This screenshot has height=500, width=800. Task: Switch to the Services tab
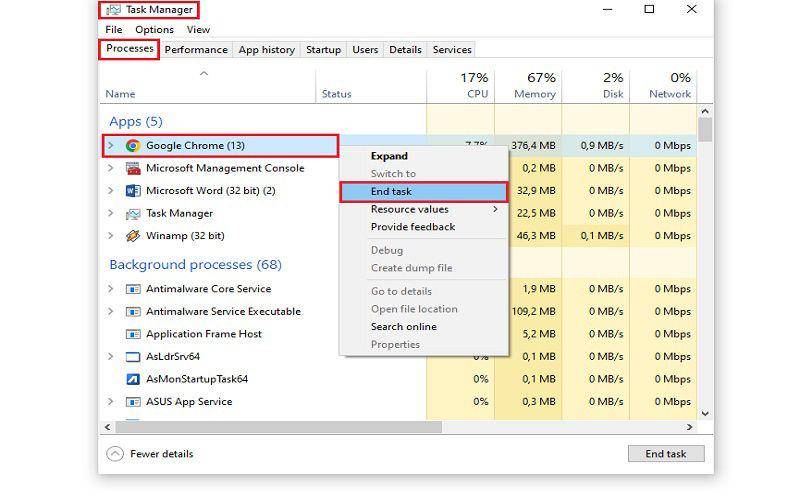pos(452,49)
